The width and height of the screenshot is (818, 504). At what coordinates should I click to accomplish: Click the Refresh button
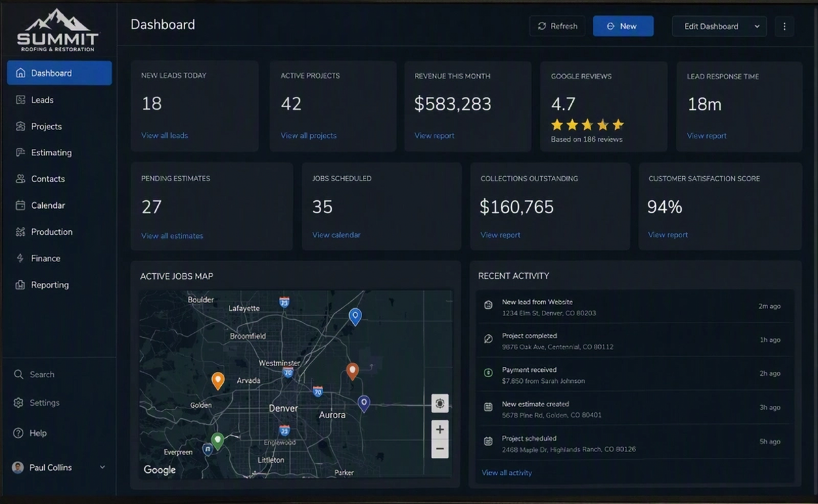[557, 26]
